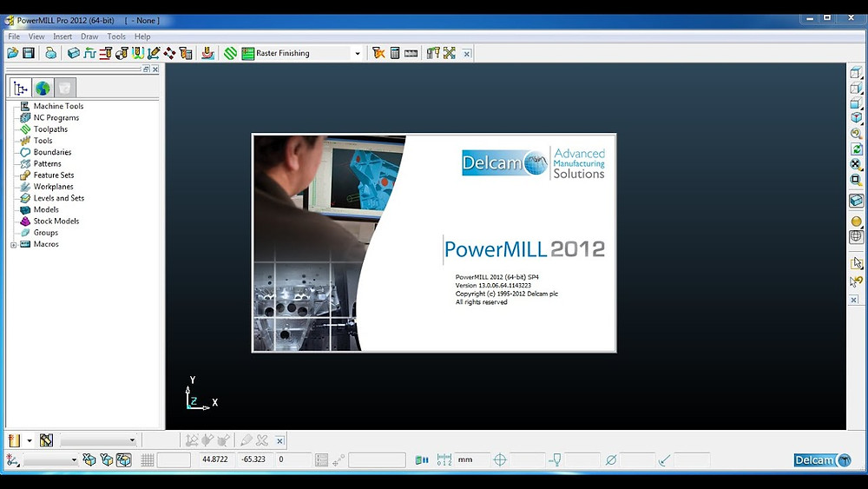Open the Tool Axis pencil icon

[x=154, y=53]
